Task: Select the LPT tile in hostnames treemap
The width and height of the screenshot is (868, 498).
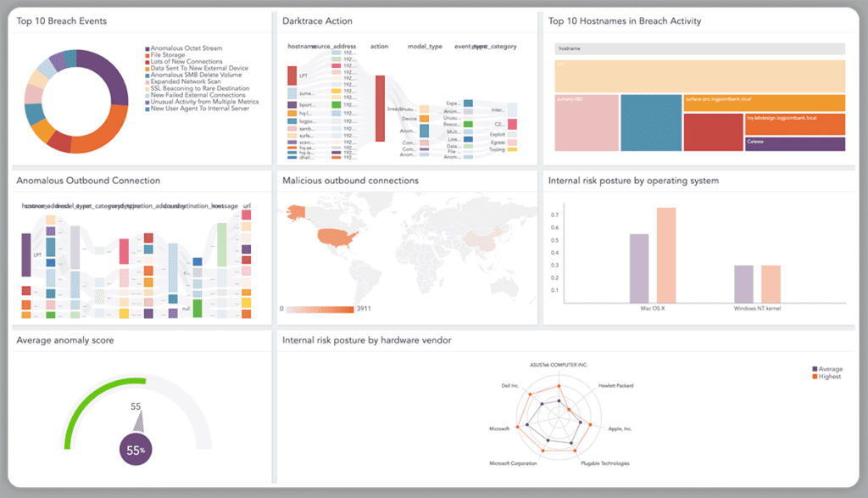Action: coord(699,76)
